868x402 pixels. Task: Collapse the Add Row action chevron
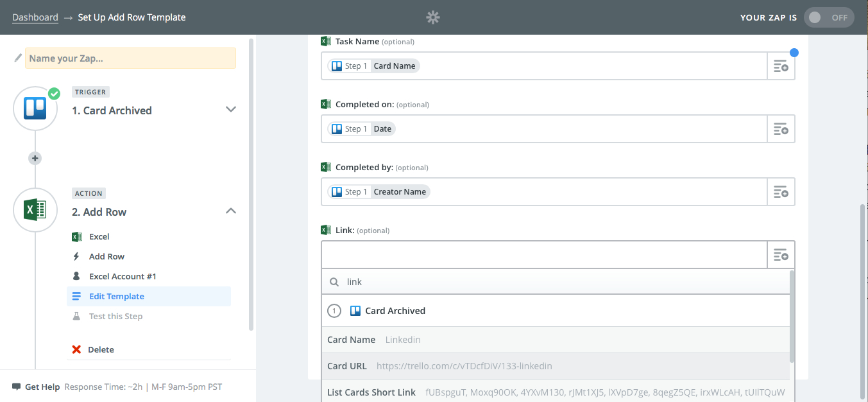click(x=231, y=211)
